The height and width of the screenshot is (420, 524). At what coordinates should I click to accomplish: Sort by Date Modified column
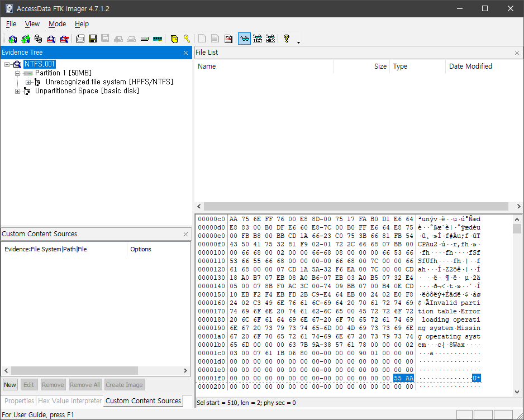coord(484,66)
